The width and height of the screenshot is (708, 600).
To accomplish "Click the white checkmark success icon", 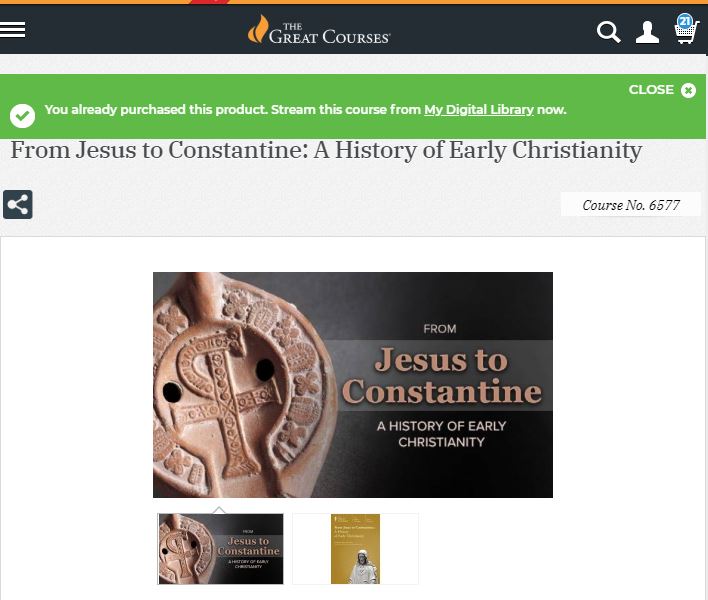I will (22, 116).
